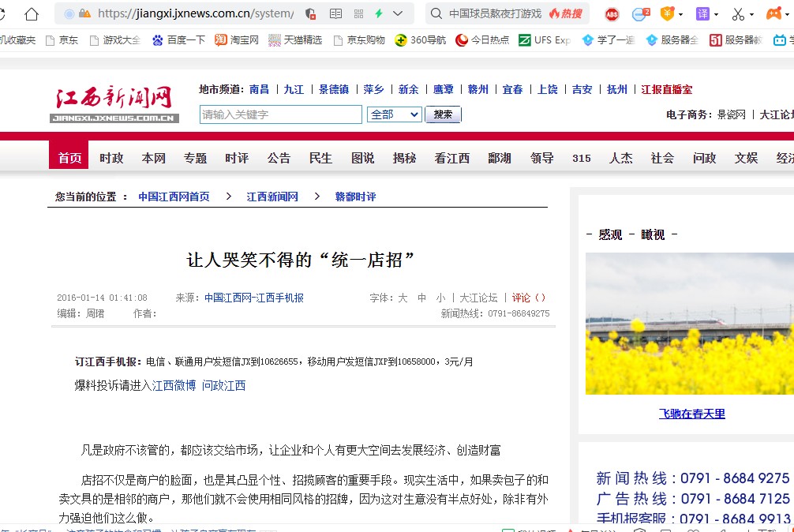
Task: Open the translate extension icon
Action: coord(702,14)
